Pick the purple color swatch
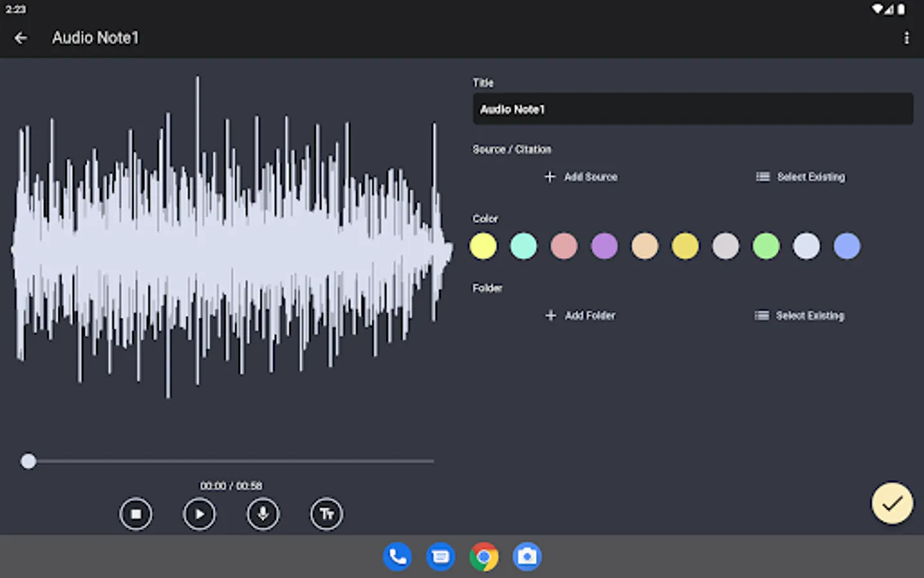This screenshot has height=578, width=924. tap(604, 246)
